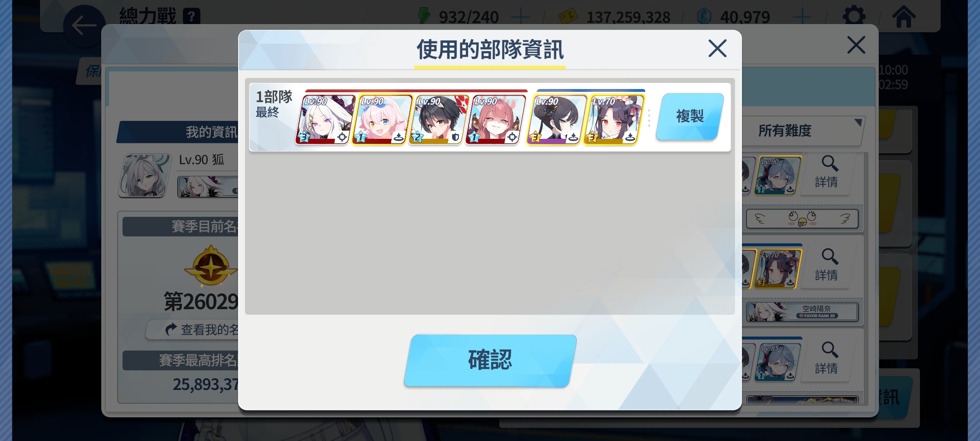Confirm with the 確認 button

490,360
